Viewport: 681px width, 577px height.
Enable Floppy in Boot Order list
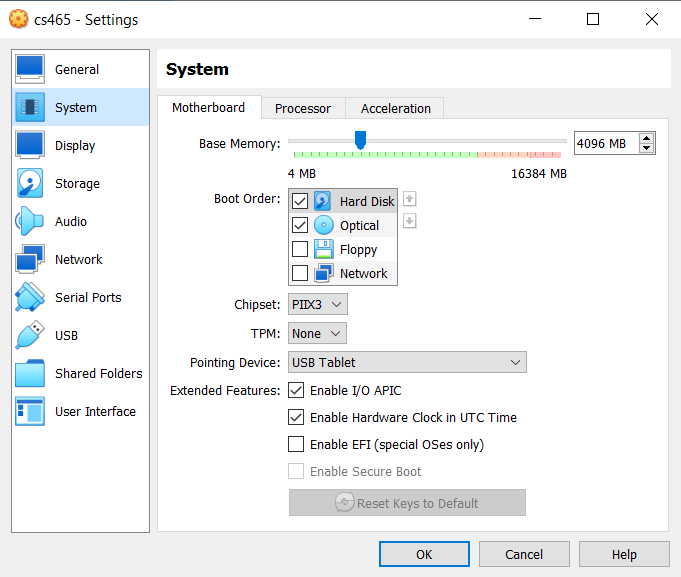coord(300,249)
